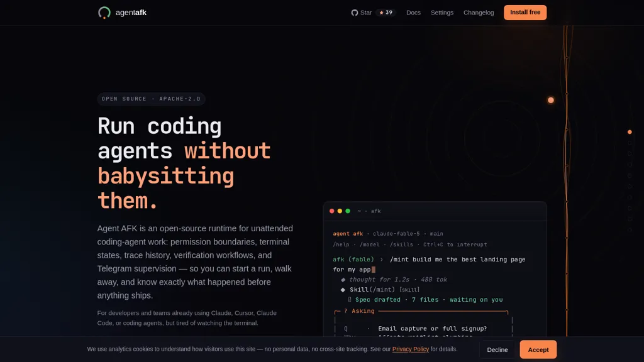
Task: Open the Docs nav item
Action: click(413, 13)
